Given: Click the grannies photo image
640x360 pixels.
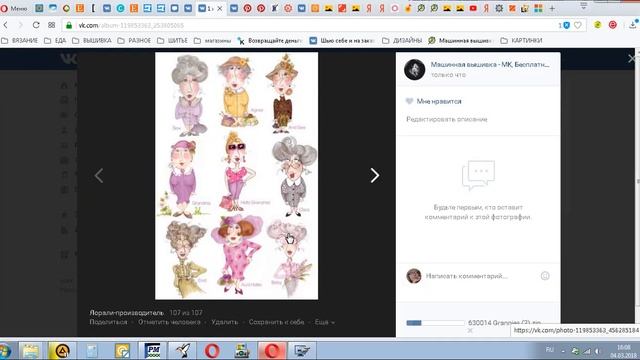Looking at the screenshot, I should [236, 176].
